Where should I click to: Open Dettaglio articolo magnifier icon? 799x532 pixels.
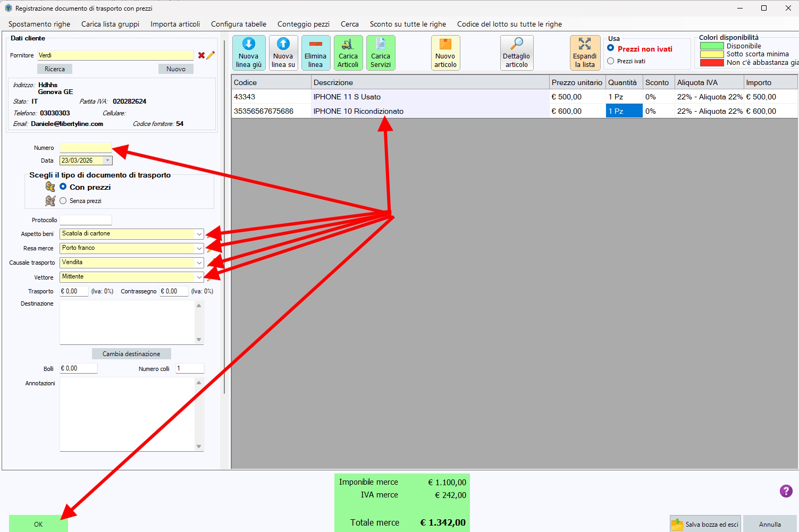pyautogui.click(x=516, y=45)
